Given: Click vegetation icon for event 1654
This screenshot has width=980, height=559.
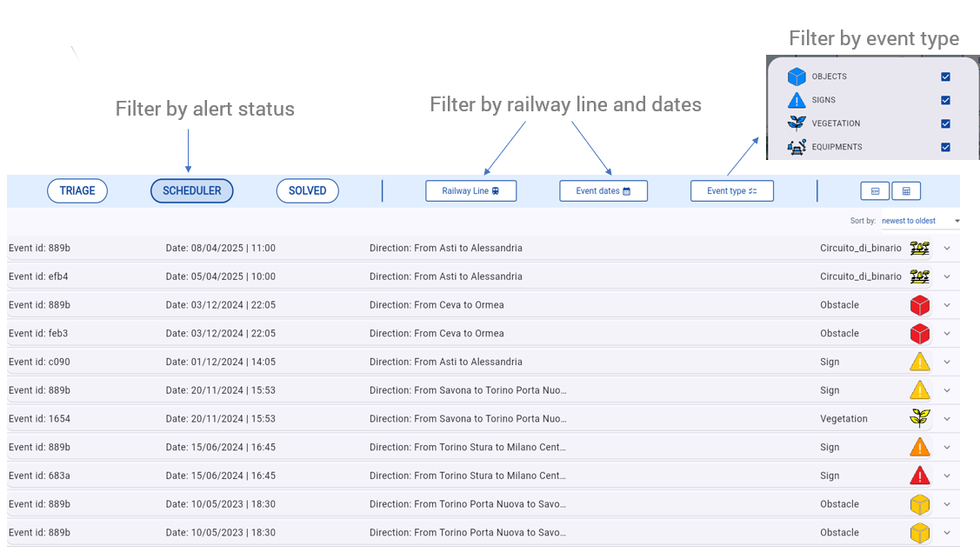Looking at the screenshot, I should (x=919, y=418).
